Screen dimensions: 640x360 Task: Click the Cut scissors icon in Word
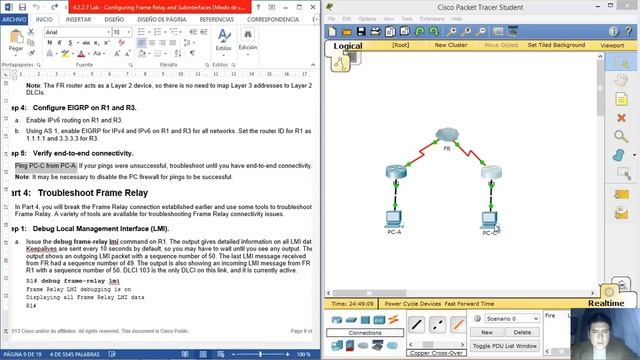(31, 32)
